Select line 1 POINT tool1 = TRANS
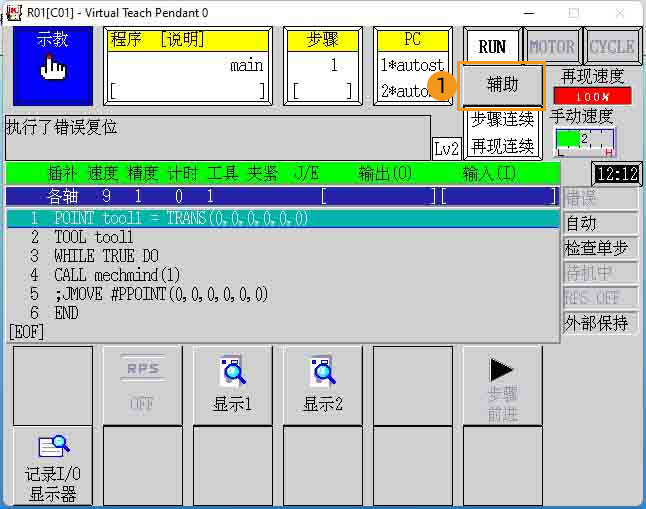 (283, 218)
